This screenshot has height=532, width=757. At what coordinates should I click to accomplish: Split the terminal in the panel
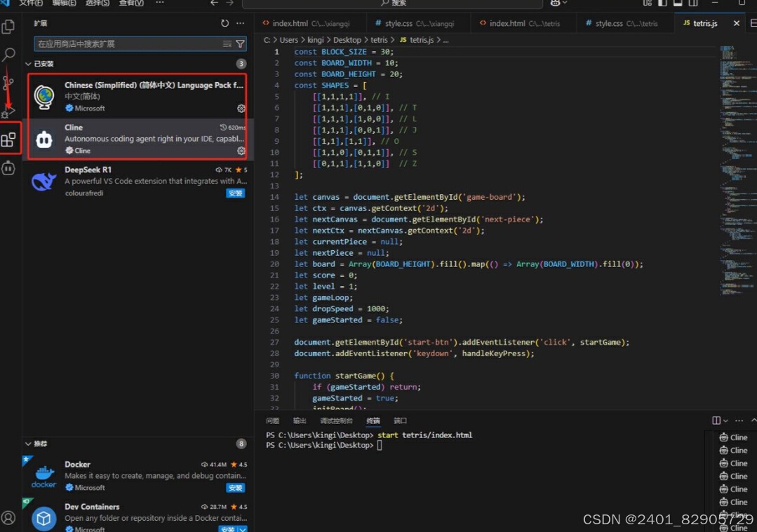[716, 421]
